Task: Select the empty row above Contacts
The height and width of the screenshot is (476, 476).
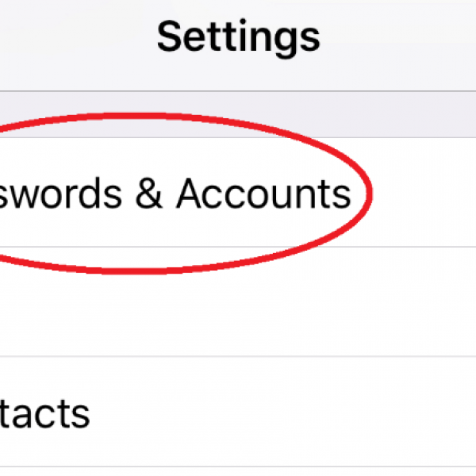Action: pyautogui.click(x=238, y=301)
